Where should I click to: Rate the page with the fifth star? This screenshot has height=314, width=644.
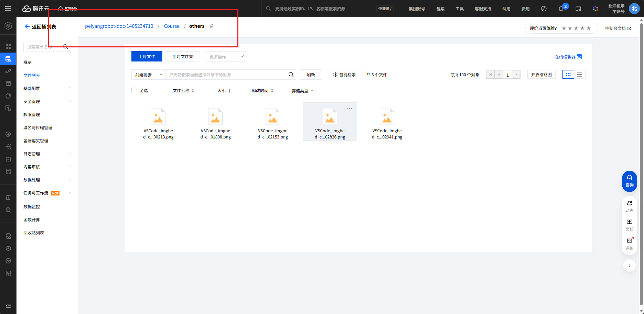(x=589, y=28)
